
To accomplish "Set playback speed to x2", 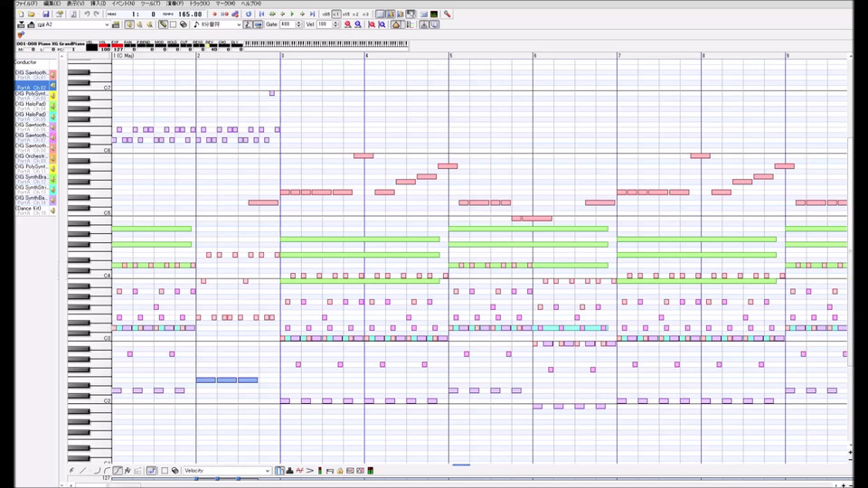I will (x=356, y=14).
